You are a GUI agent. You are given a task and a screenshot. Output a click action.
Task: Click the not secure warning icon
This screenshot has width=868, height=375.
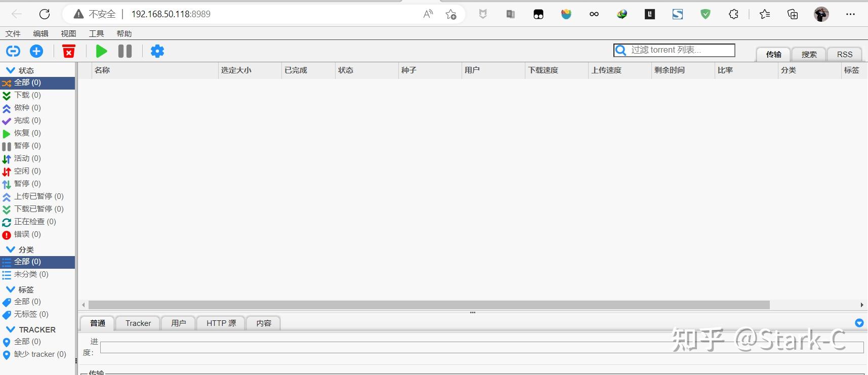point(78,14)
